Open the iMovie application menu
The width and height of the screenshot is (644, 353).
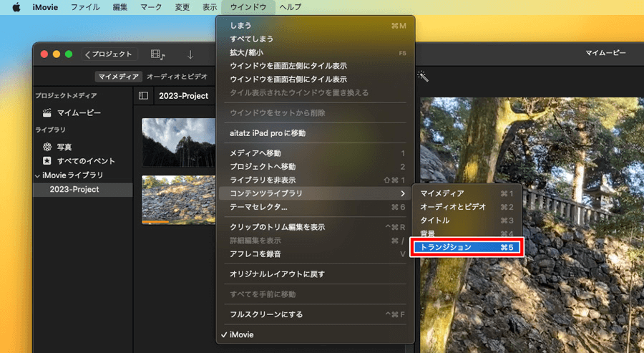point(45,7)
